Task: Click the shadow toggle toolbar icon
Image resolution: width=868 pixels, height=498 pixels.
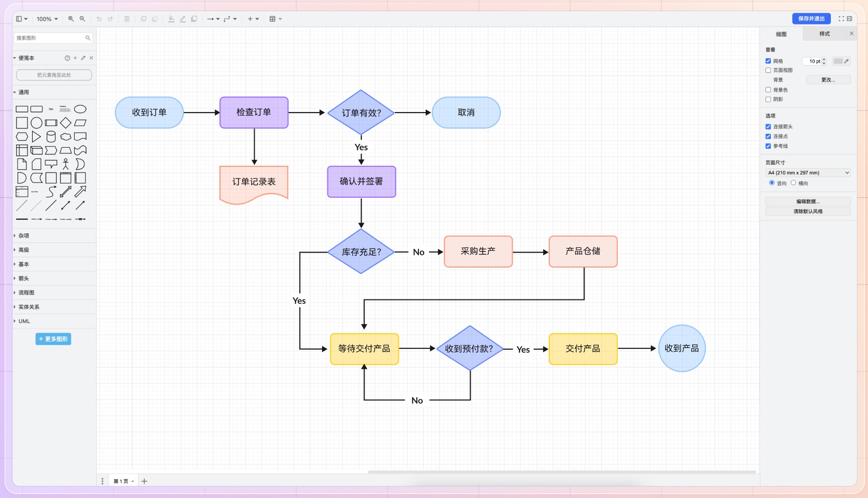Action: click(x=194, y=19)
